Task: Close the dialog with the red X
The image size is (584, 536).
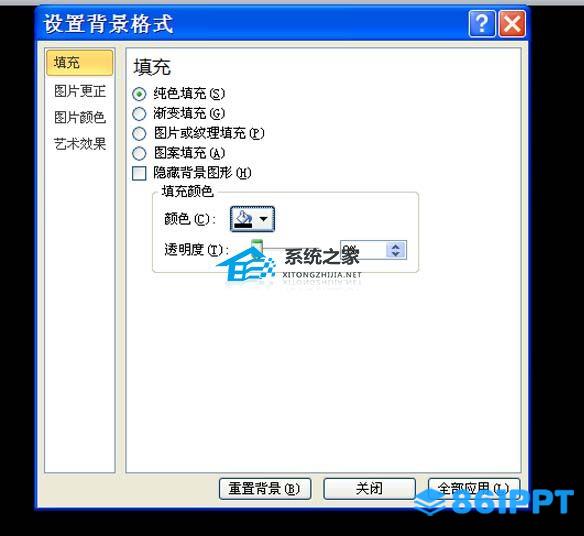Action: (x=512, y=24)
